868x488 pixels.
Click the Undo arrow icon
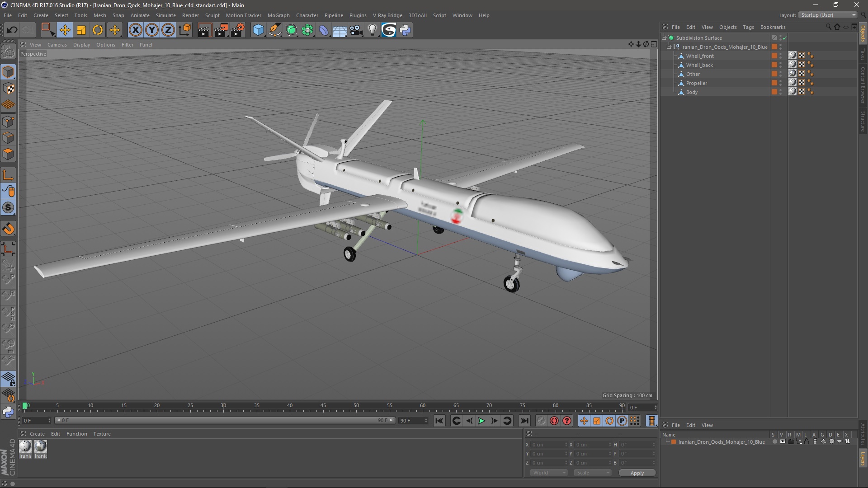[12, 30]
